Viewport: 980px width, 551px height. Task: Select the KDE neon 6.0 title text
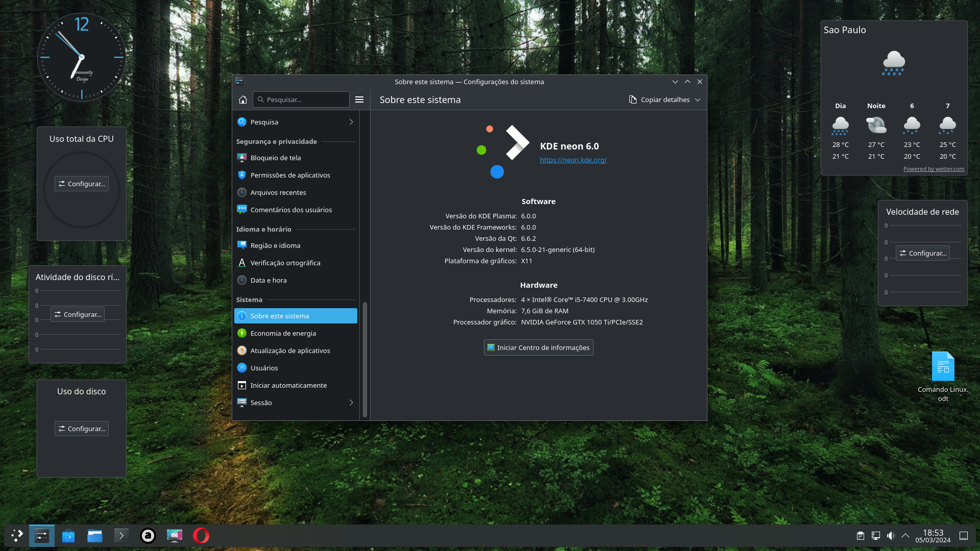(569, 146)
